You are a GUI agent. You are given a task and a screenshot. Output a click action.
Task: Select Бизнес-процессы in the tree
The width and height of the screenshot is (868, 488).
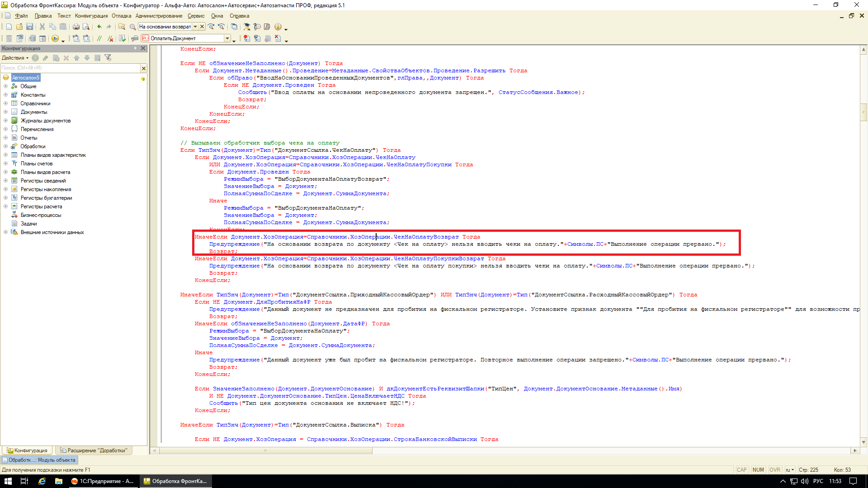[41, 215]
